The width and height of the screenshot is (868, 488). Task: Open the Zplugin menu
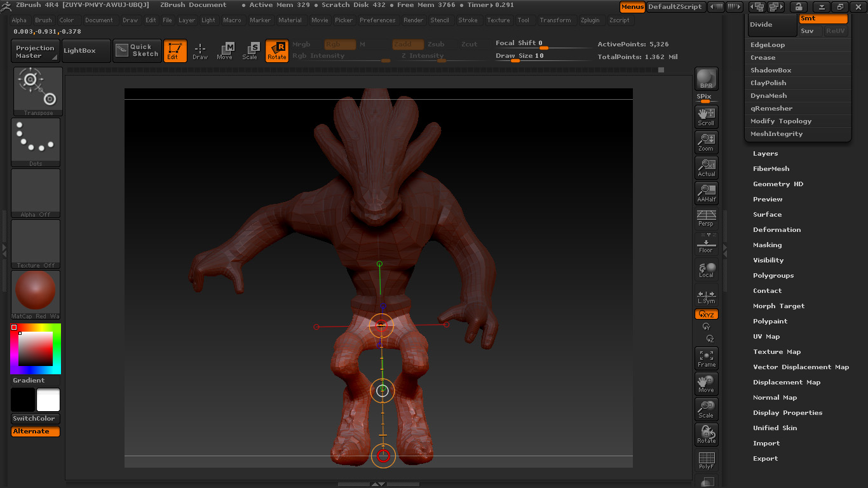click(590, 20)
